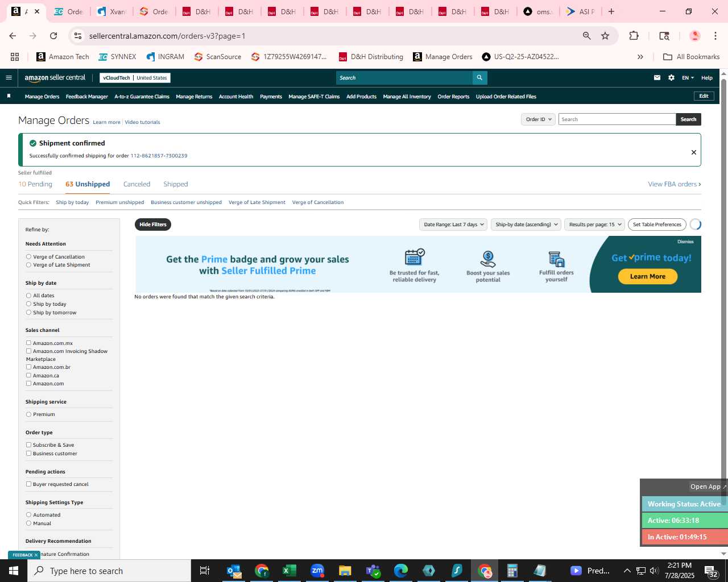Open the settings gear icon

(x=671, y=78)
